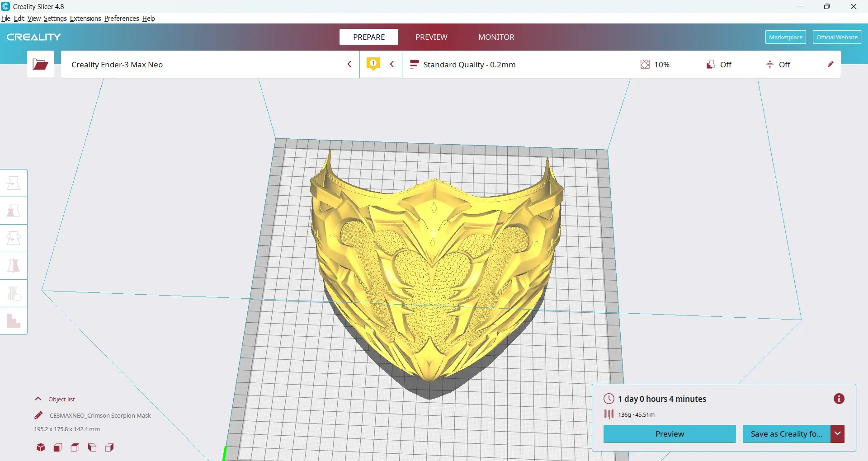Click the 1 day 0 hours 4 minutes estimate
The image size is (868, 461).
(x=662, y=399)
